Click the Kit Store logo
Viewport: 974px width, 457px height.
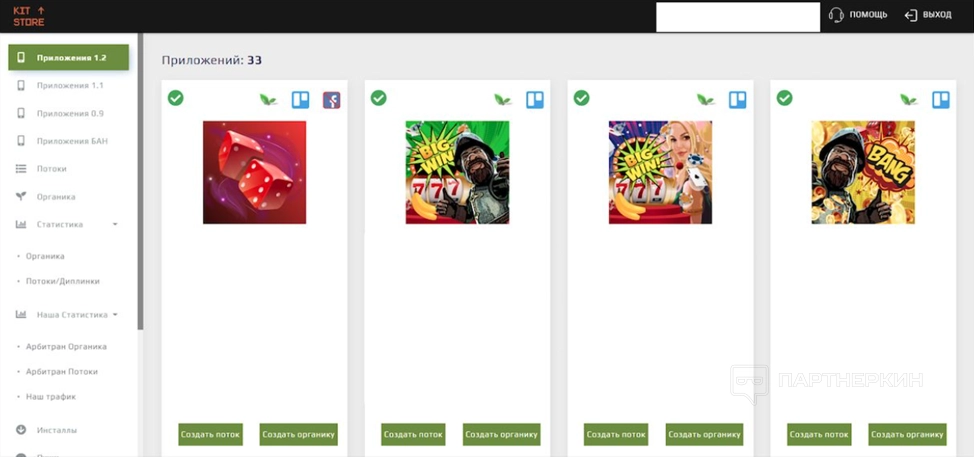[x=29, y=17]
